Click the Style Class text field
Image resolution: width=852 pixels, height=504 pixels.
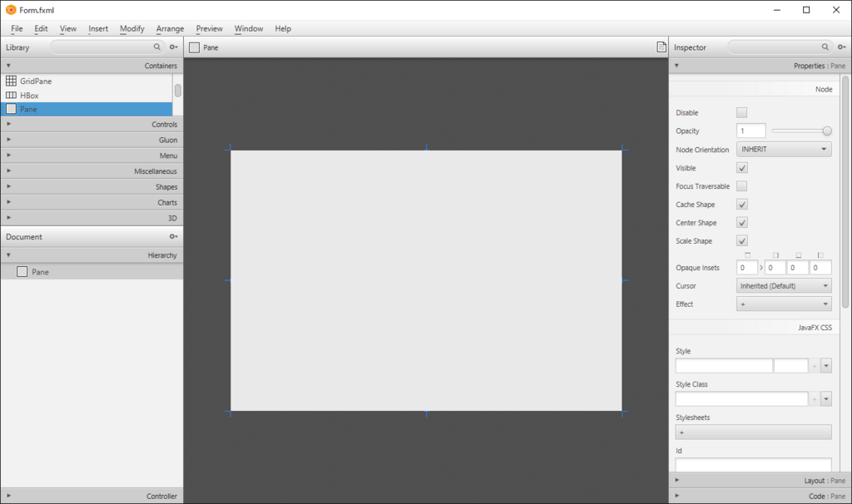(x=741, y=399)
